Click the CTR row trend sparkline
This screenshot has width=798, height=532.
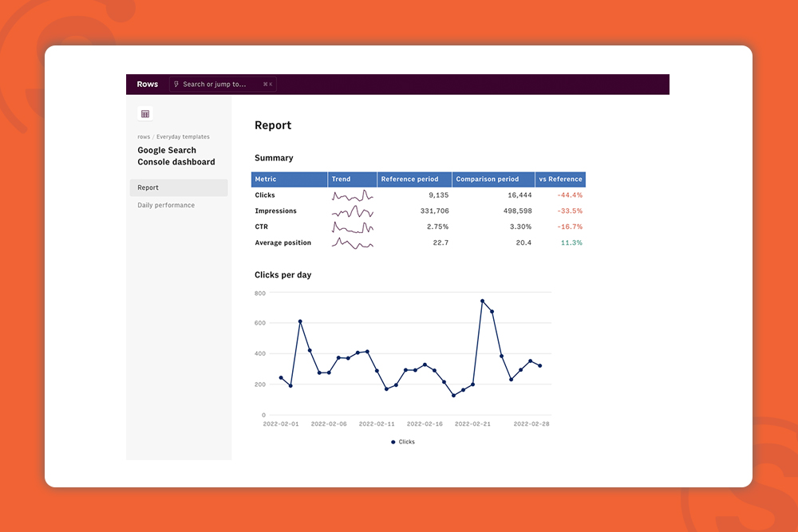tap(352, 227)
